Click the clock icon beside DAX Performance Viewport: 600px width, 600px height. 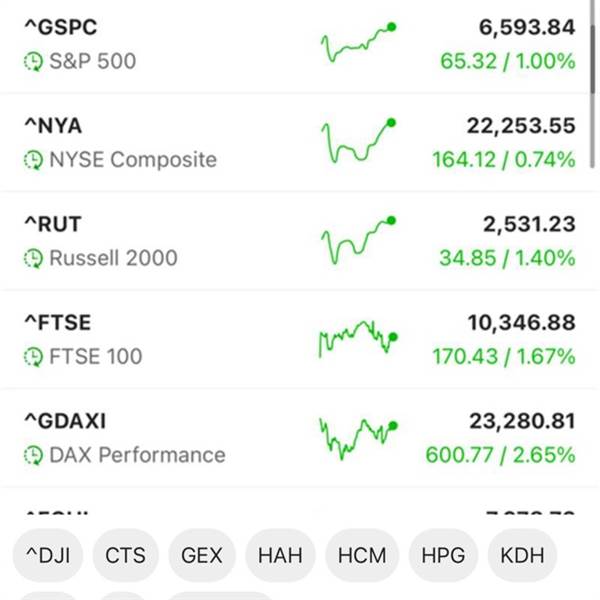click(33, 455)
